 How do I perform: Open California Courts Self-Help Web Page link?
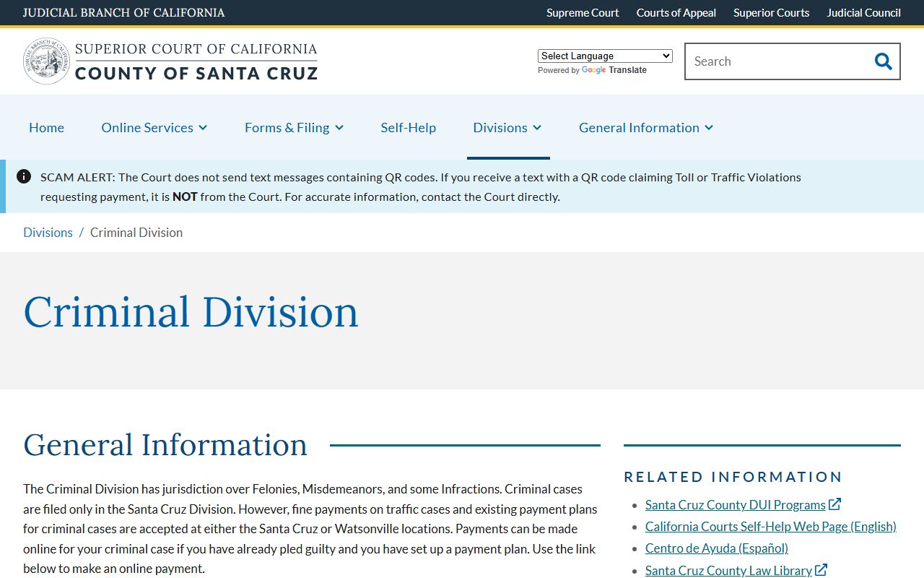point(771,526)
